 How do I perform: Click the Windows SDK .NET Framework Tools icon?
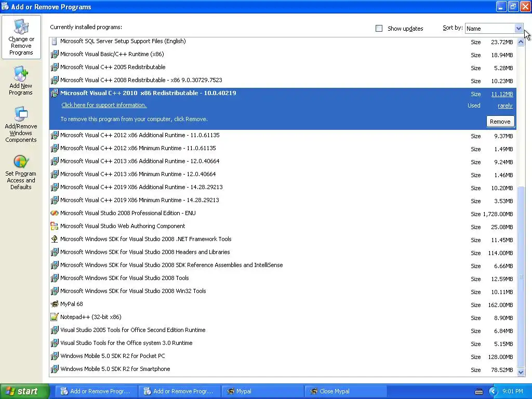pos(54,239)
